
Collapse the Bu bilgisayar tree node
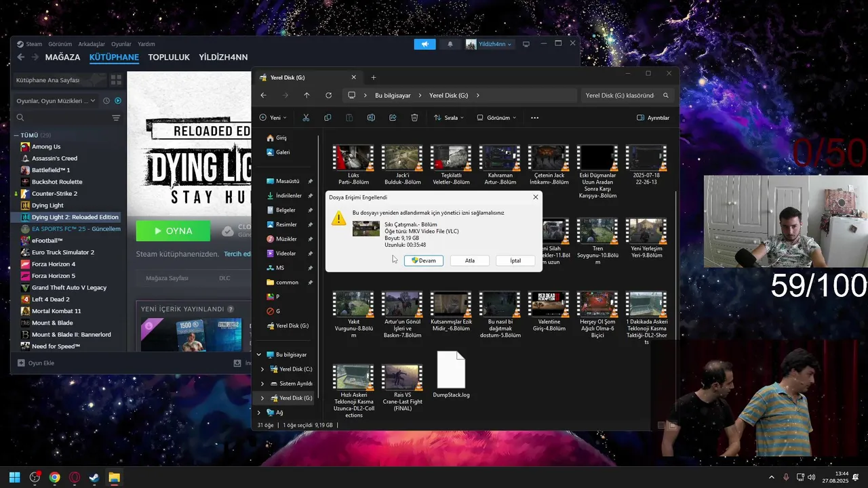pyautogui.click(x=258, y=354)
